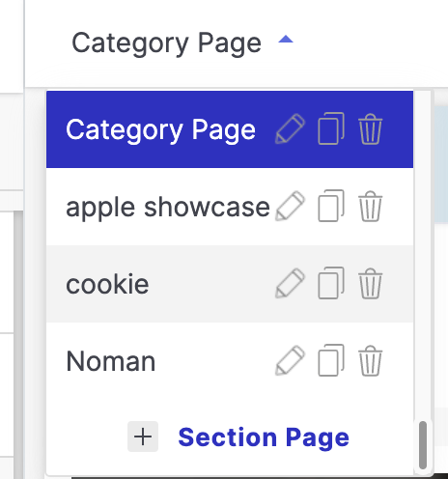
Task: Remove the cookie page with trash icon
Action: [x=370, y=283]
